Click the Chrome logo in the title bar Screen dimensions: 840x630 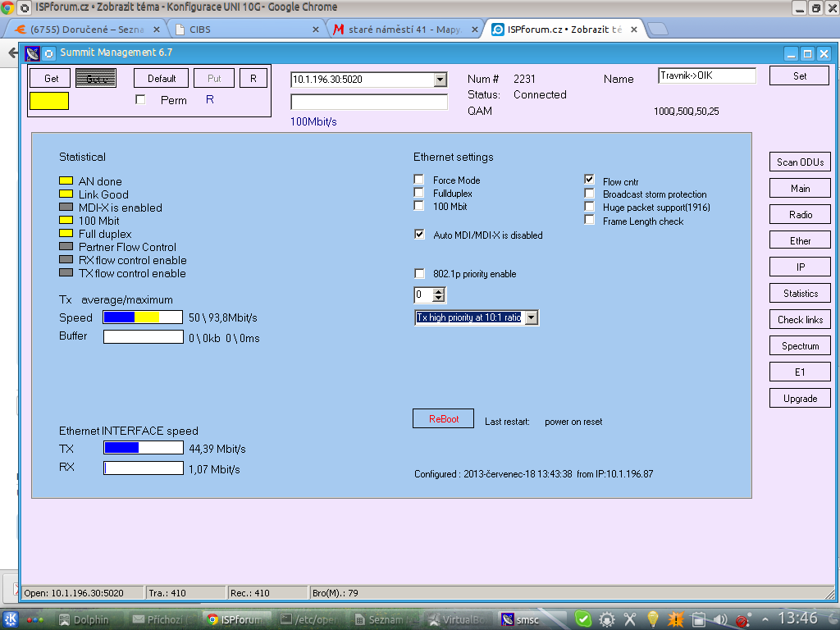(7, 7)
